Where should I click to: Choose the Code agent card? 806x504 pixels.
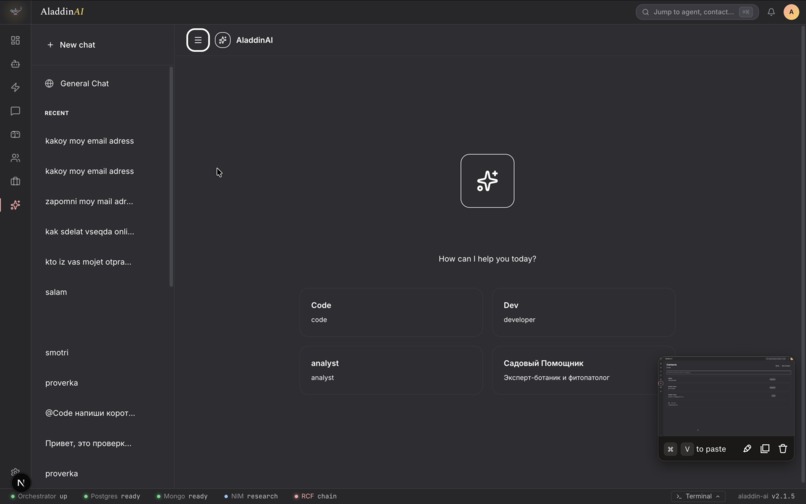coord(391,312)
